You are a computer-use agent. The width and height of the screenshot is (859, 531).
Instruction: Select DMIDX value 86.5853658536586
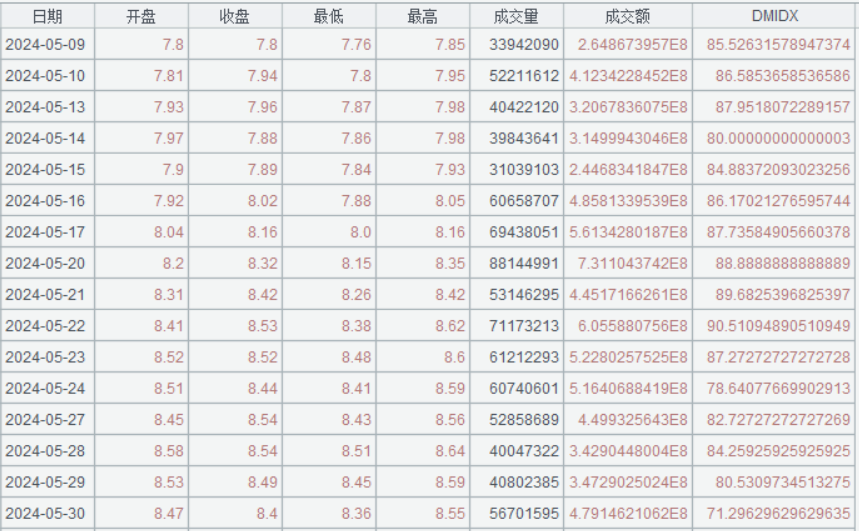(783, 76)
